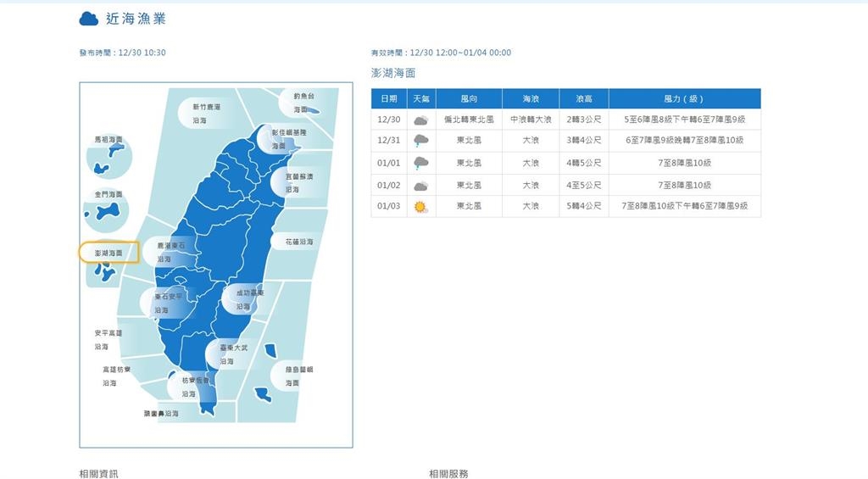
Task: Click the 01/03 date cell
Action: tap(388, 206)
